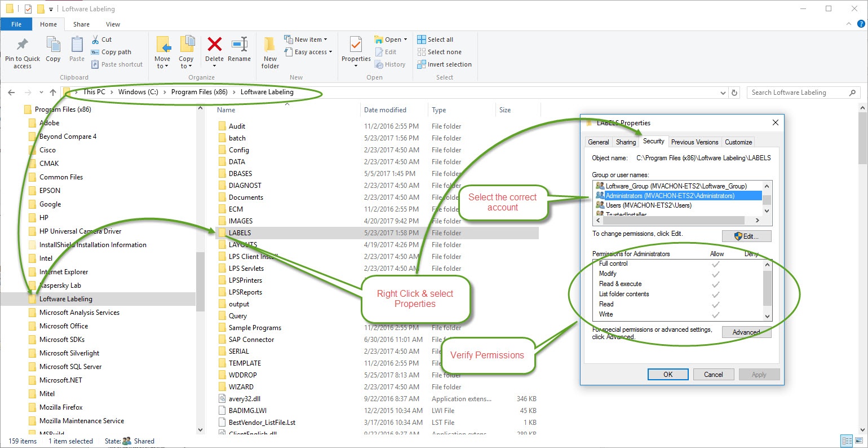Click the Pin to Quick access icon
Image resolution: width=868 pixels, height=448 pixels.
(23, 45)
